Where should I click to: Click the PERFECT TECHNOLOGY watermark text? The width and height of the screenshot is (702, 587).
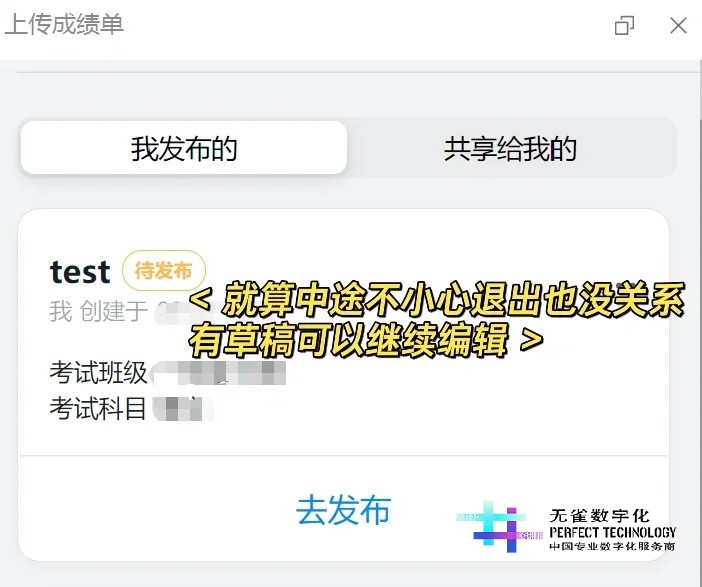(612, 532)
